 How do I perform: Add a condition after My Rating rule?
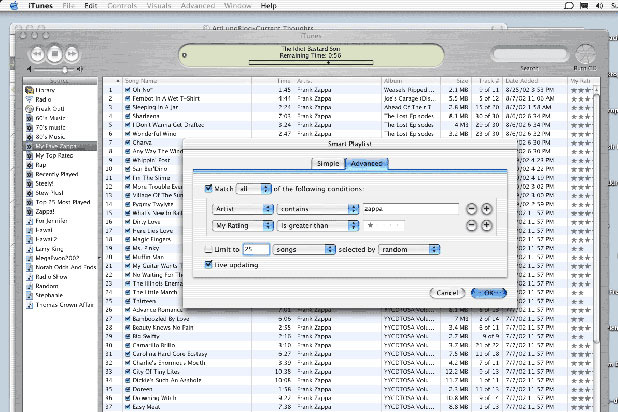click(486, 227)
